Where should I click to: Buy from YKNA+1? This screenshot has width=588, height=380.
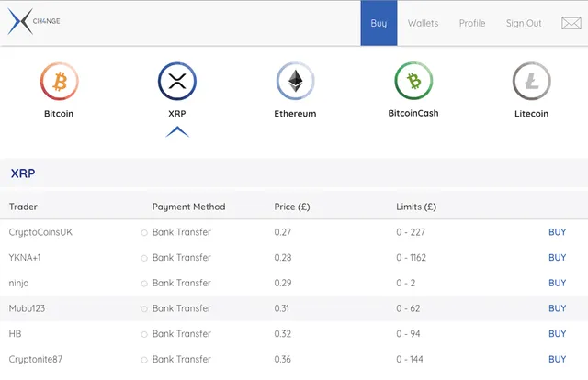point(558,258)
